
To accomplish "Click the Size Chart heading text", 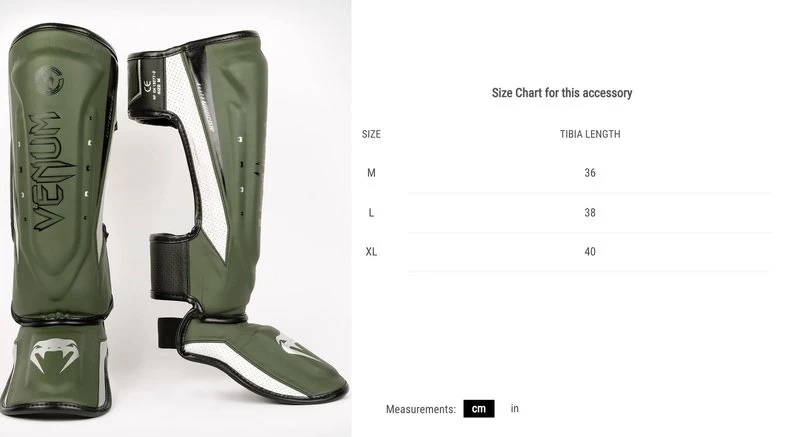I will [x=562, y=93].
